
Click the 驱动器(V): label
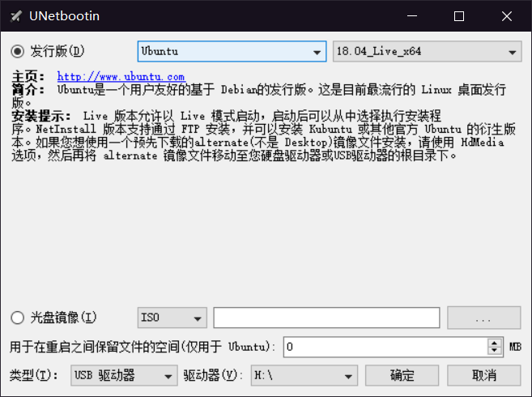tap(213, 376)
